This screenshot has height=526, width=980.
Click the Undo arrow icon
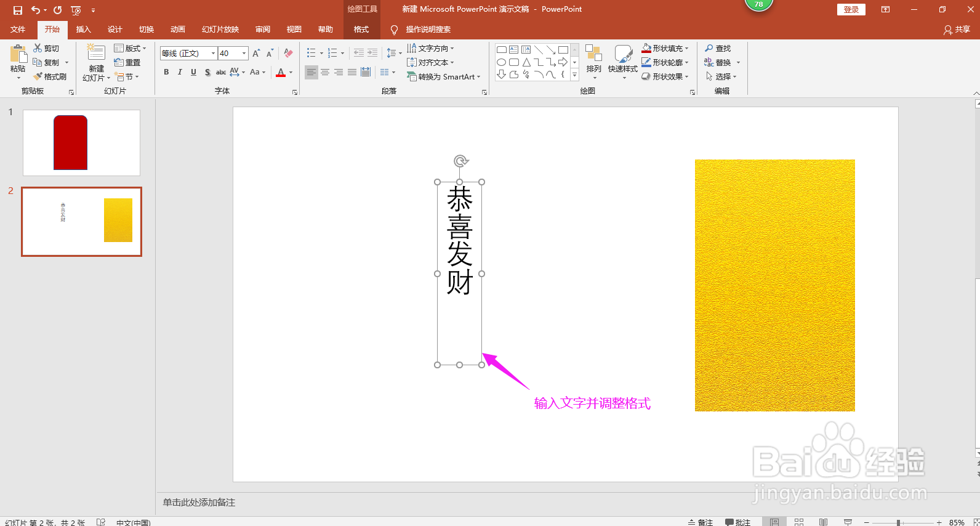click(x=36, y=10)
